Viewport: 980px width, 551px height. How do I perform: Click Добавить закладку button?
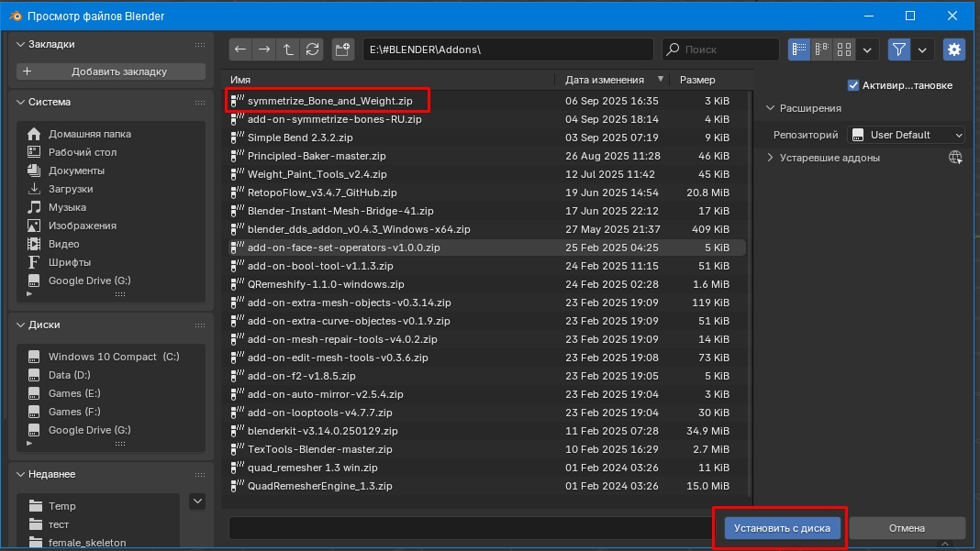[111, 72]
